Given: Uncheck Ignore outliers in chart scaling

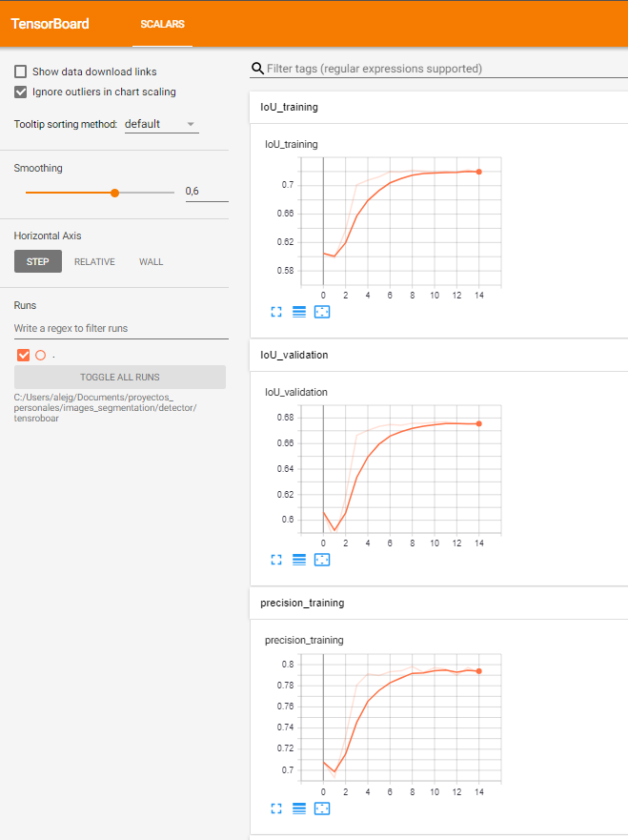Looking at the screenshot, I should (20, 92).
